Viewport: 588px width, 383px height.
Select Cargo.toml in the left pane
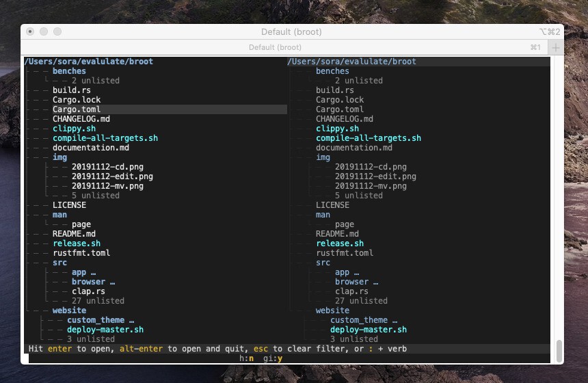(77, 109)
